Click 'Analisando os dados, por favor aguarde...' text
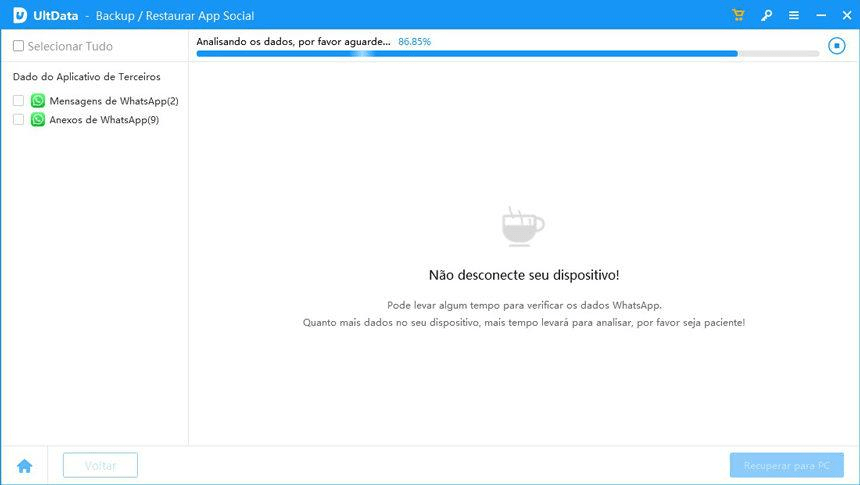 point(293,42)
